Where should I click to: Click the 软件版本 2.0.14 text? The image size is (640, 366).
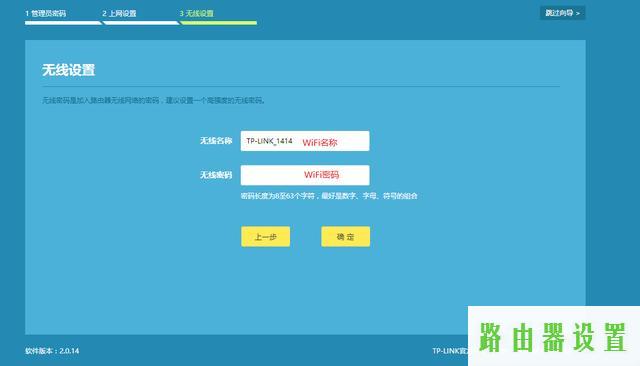click(x=52, y=351)
